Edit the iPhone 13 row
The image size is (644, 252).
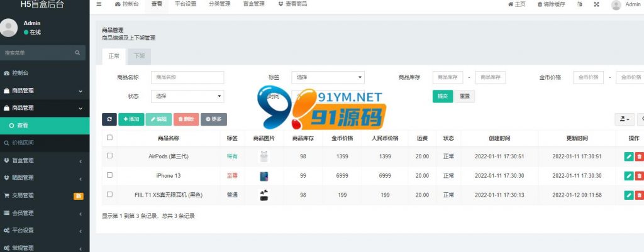[x=629, y=176]
